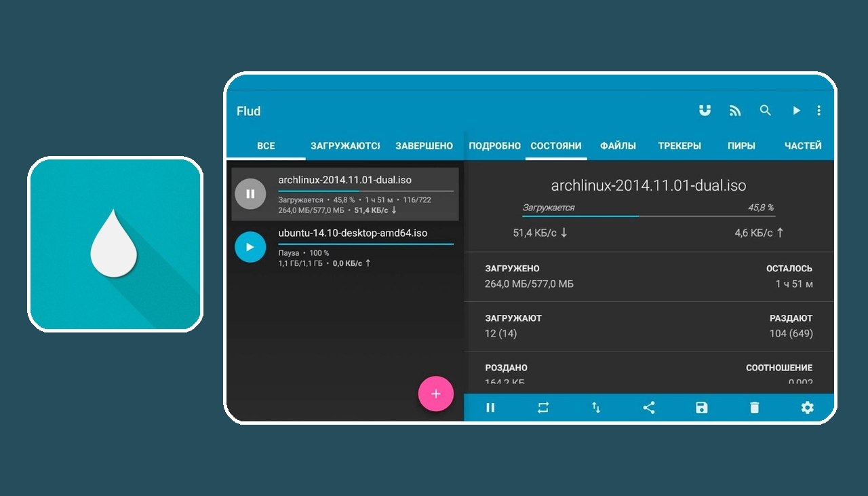
Task: Click the 51,4 КБ/с download speed in details
Action: [540, 233]
